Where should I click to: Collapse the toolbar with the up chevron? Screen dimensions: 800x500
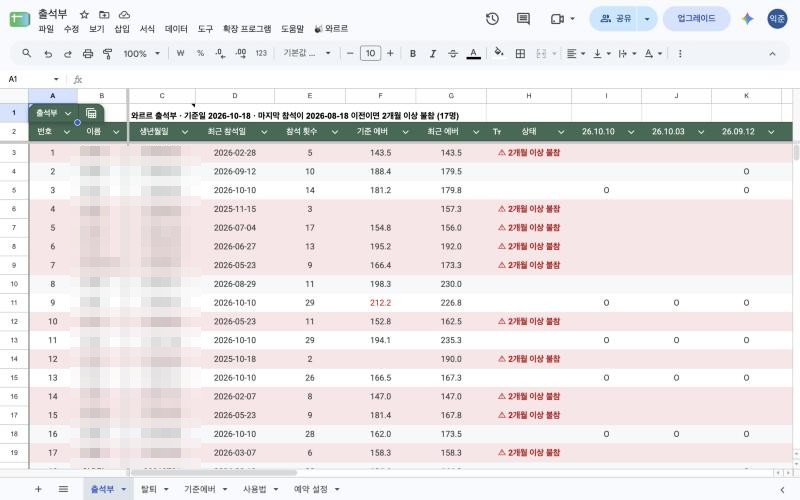point(772,53)
